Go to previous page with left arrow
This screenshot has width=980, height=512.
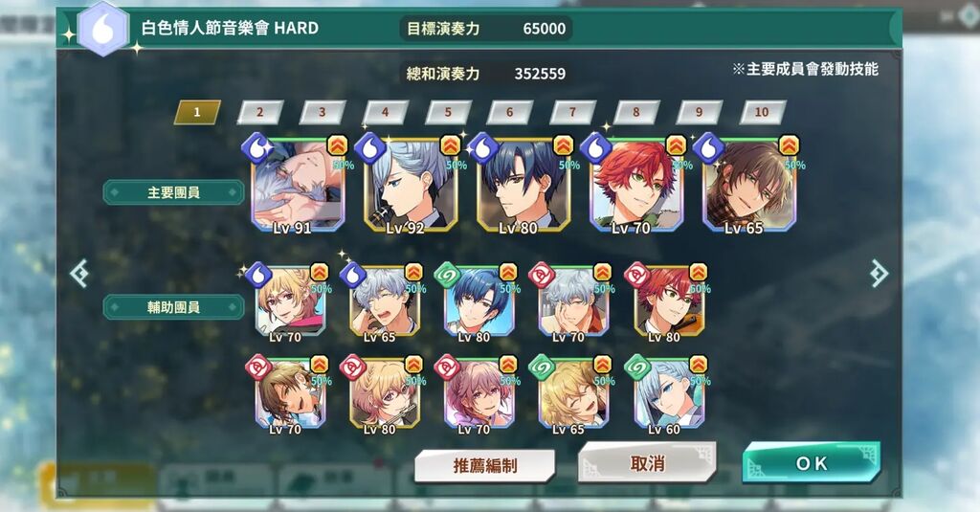coord(79,274)
